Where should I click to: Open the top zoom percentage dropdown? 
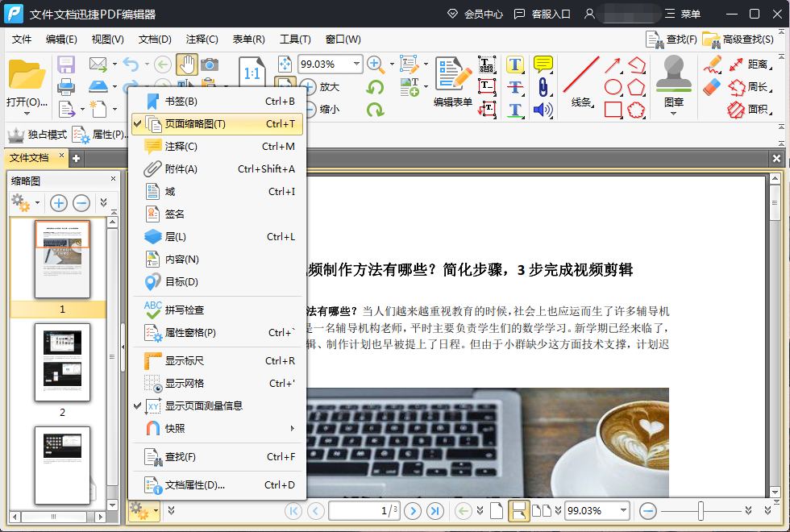[356, 64]
